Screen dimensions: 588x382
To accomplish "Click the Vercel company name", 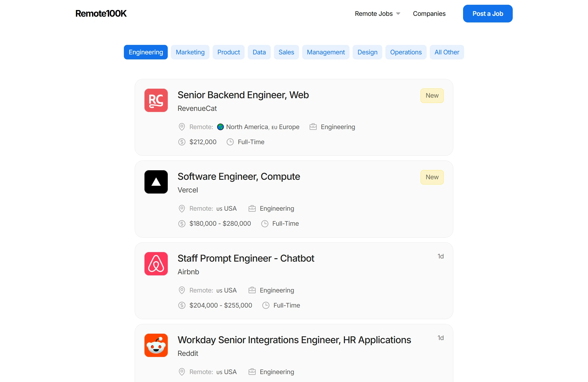I will point(188,190).
